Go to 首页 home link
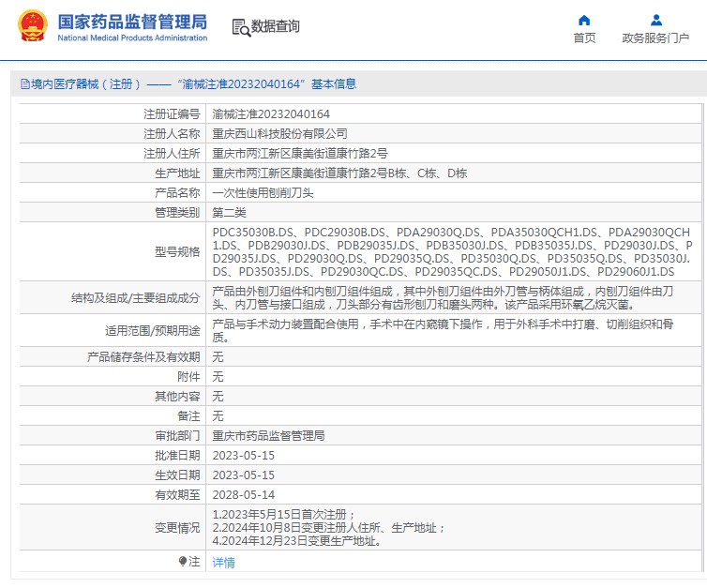This screenshot has width=707, height=588. (584, 38)
